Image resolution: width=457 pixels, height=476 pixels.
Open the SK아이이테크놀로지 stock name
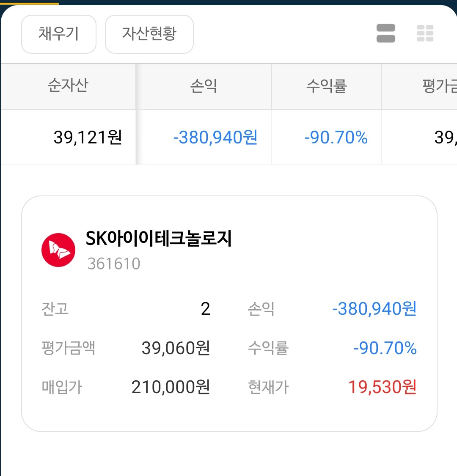[159, 238]
